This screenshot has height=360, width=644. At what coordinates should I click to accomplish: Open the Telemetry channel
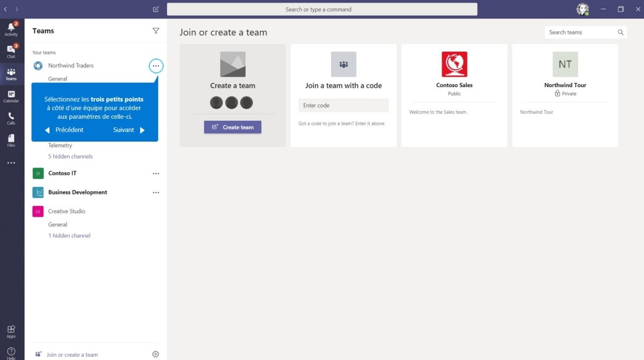click(x=60, y=145)
